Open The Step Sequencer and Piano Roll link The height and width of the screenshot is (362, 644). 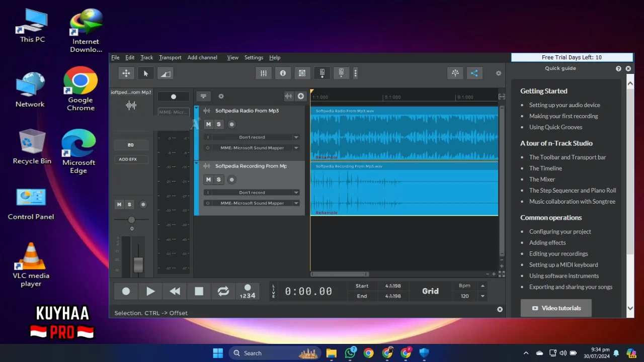point(573,191)
